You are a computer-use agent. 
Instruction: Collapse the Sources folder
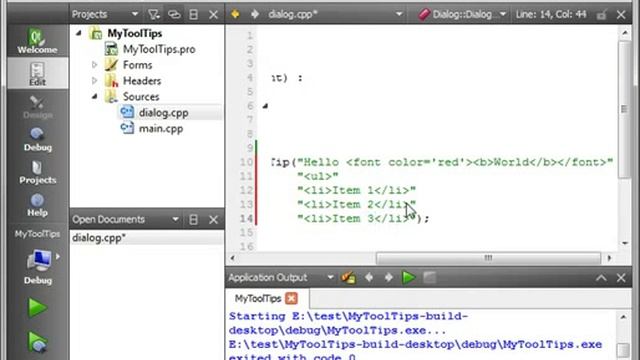(94, 97)
